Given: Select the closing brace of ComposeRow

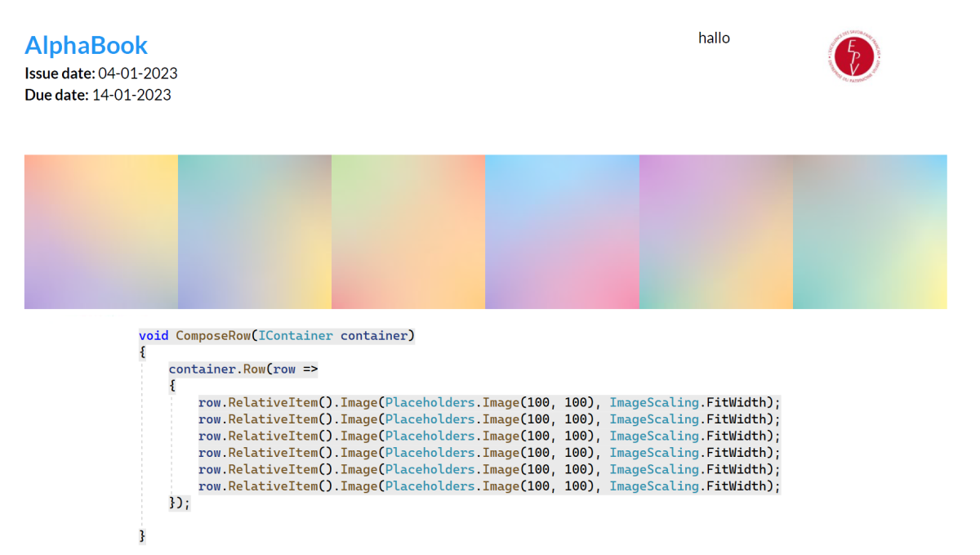Looking at the screenshot, I should [x=141, y=535].
